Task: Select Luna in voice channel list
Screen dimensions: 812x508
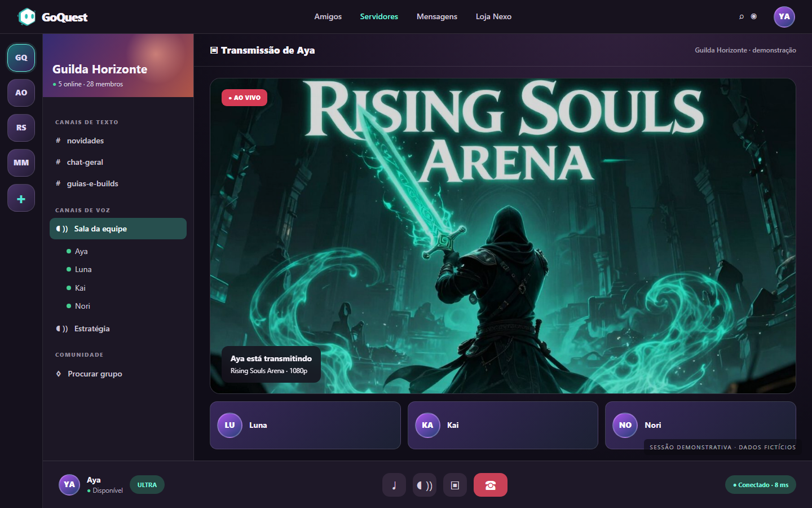Action: click(x=83, y=269)
